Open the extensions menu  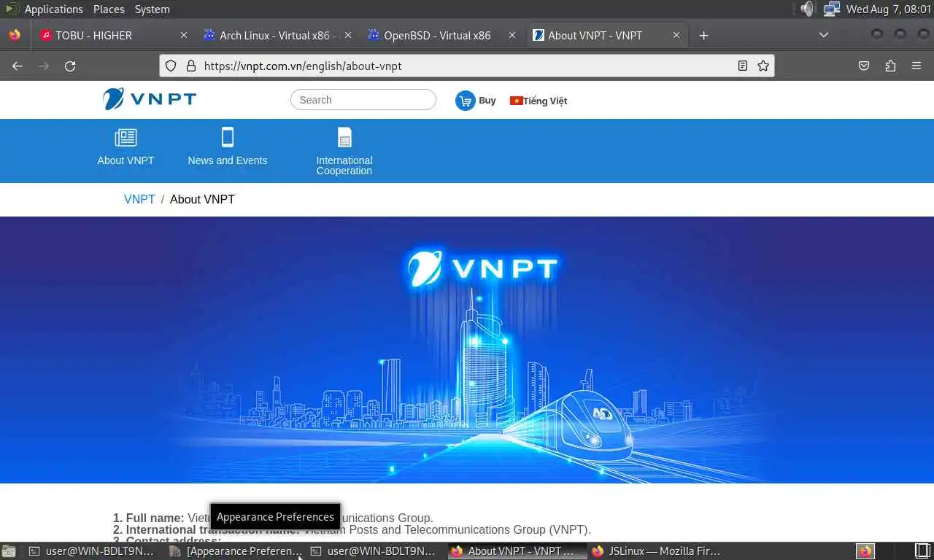point(890,66)
